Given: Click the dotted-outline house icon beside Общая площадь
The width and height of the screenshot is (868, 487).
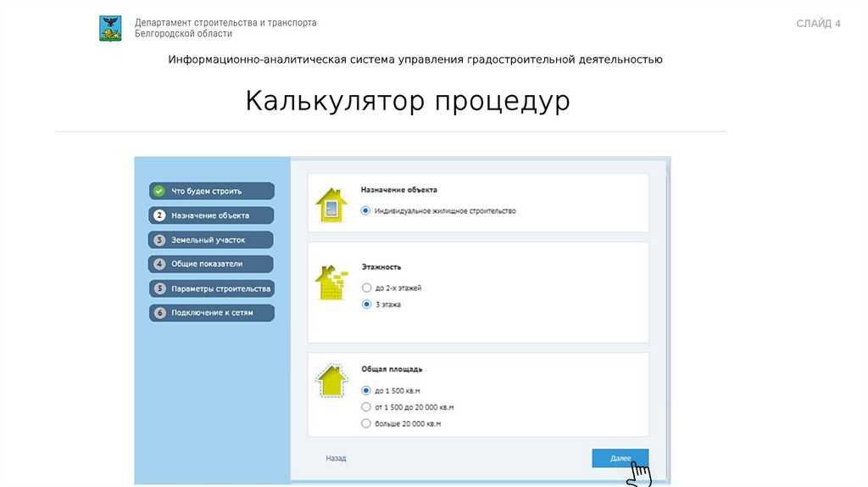Looking at the screenshot, I should pos(330,383).
